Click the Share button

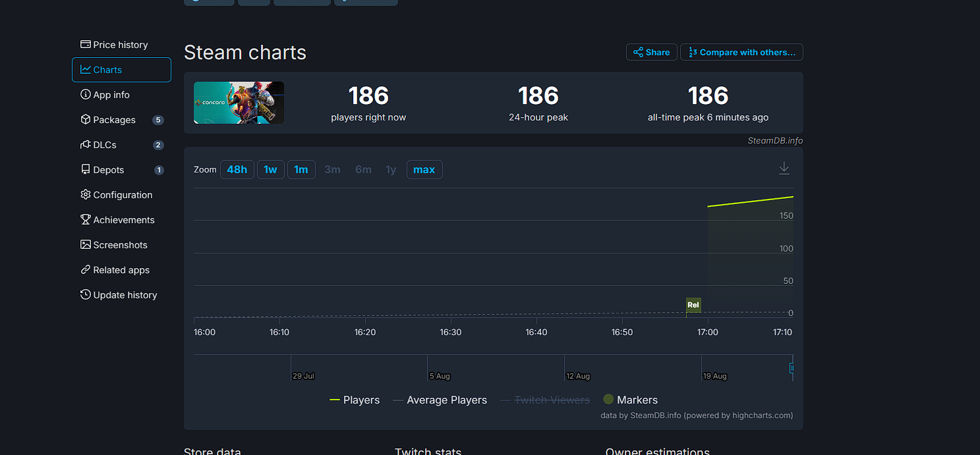point(651,52)
